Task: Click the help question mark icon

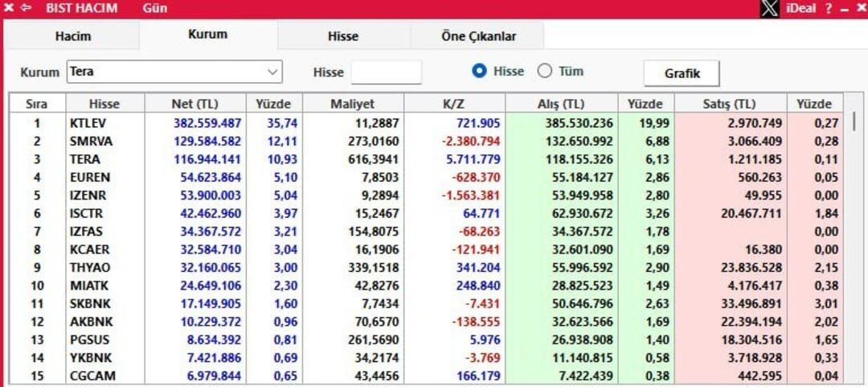Action: pyautogui.click(x=828, y=8)
